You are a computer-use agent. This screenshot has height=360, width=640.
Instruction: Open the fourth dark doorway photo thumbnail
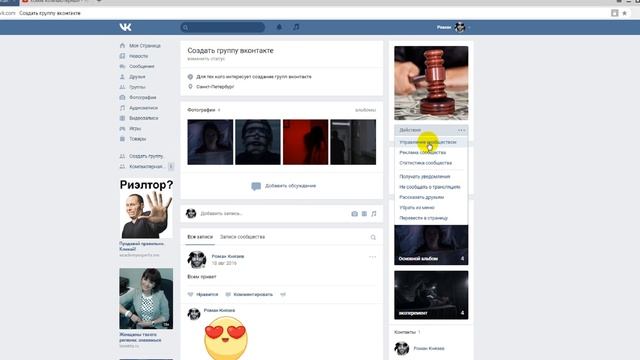[353, 142]
